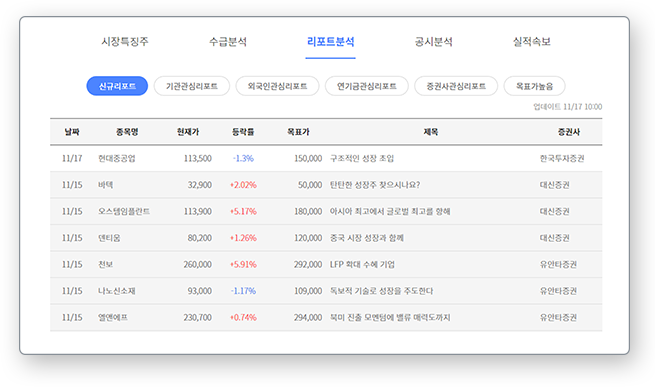Screen dimensions: 655x387
Task: Switch to the 시장특징주 tab
Action: pyautogui.click(x=124, y=41)
